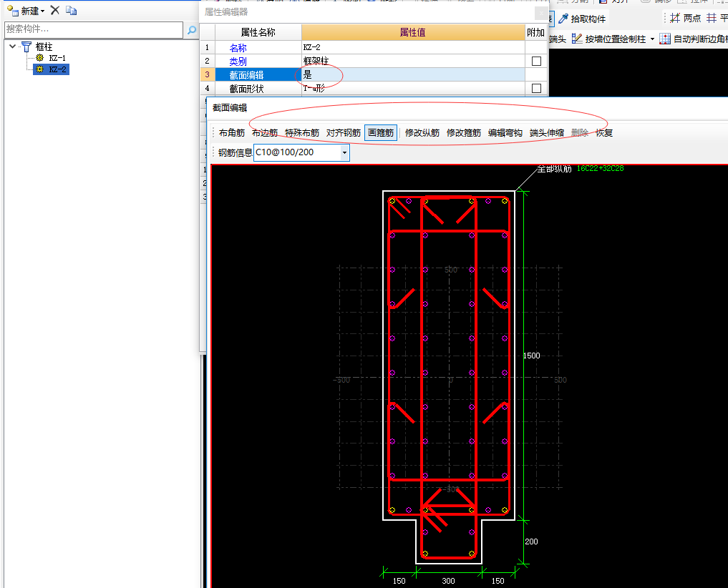Select KZ-1 in the component tree

(57, 58)
